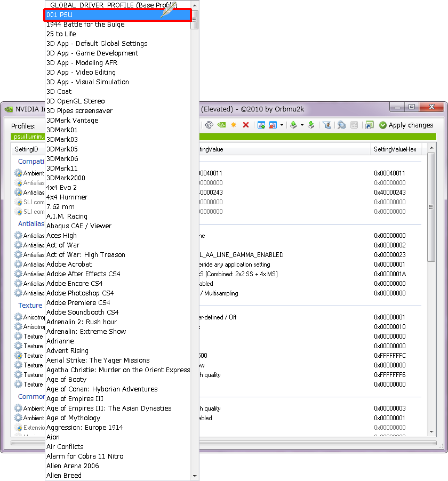The width and height of the screenshot is (448, 481).
Task: Select 3D App - Visual Simulation
Action: click(118, 82)
